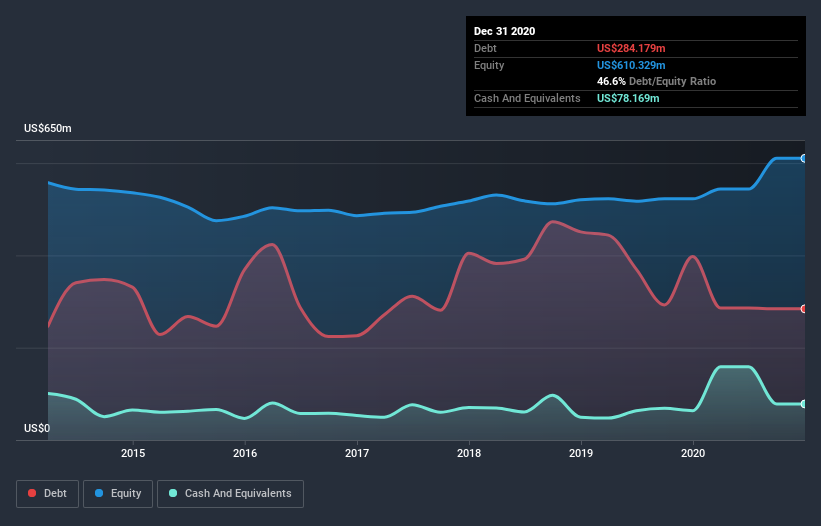
Task: Click the US$650m y-axis label
Action: pyautogui.click(x=48, y=128)
